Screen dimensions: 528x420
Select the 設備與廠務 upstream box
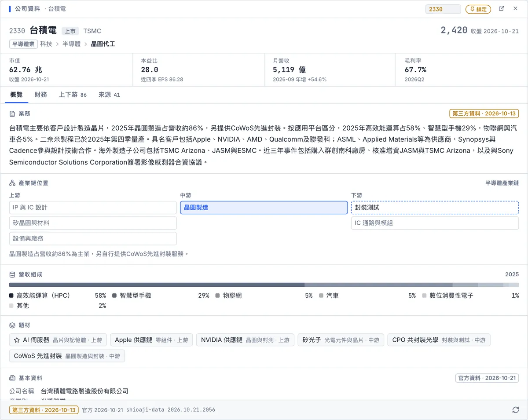tap(93, 238)
